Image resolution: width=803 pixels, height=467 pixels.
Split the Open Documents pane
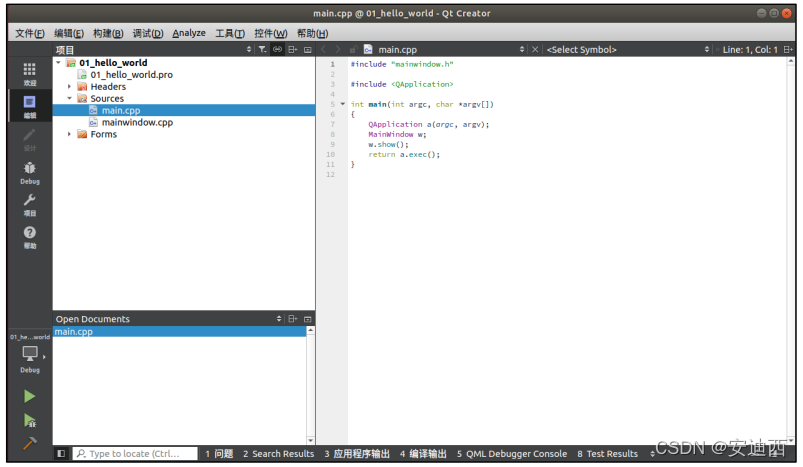(x=292, y=319)
